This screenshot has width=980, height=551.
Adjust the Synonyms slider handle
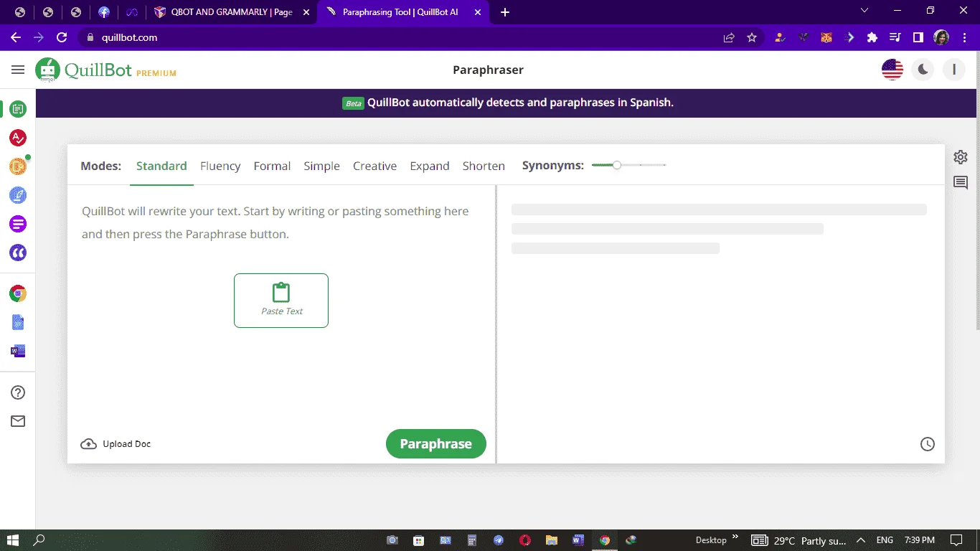pos(617,166)
